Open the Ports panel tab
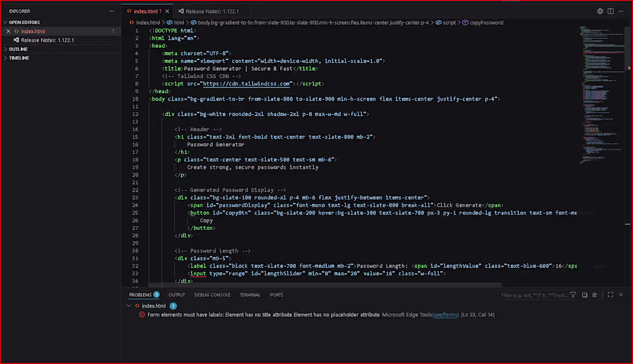The height and width of the screenshot is (364, 633). coord(277,295)
